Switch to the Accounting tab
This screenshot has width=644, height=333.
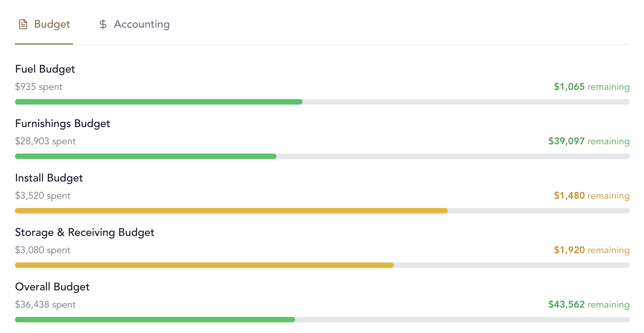coord(142,24)
